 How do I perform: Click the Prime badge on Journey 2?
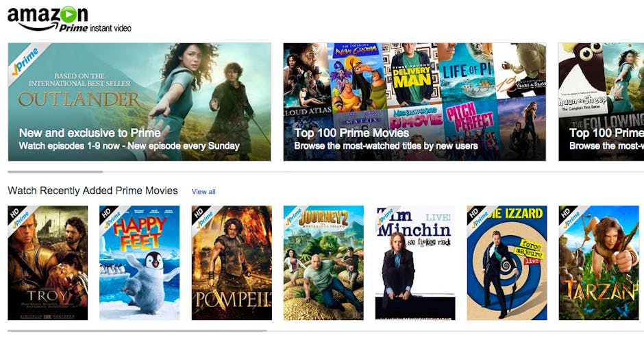pos(295,218)
